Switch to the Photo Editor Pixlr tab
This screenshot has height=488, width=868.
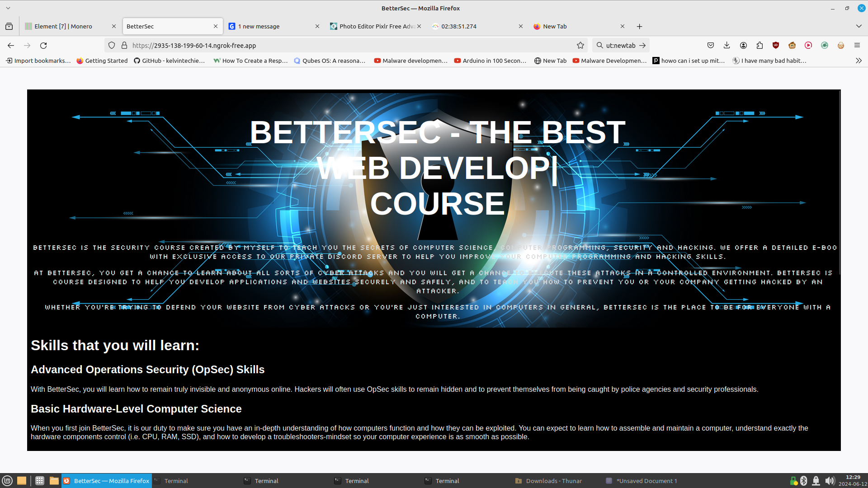(x=375, y=26)
